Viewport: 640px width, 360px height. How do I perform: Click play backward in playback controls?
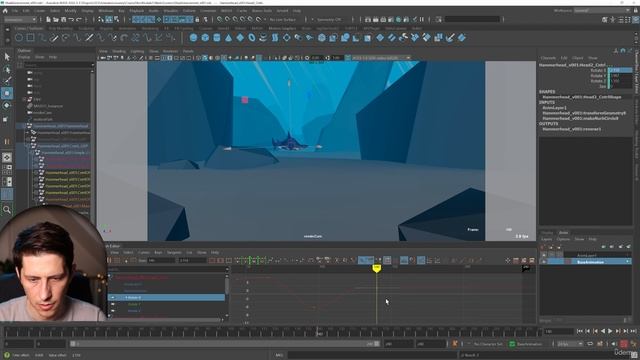[x=603, y=331]
